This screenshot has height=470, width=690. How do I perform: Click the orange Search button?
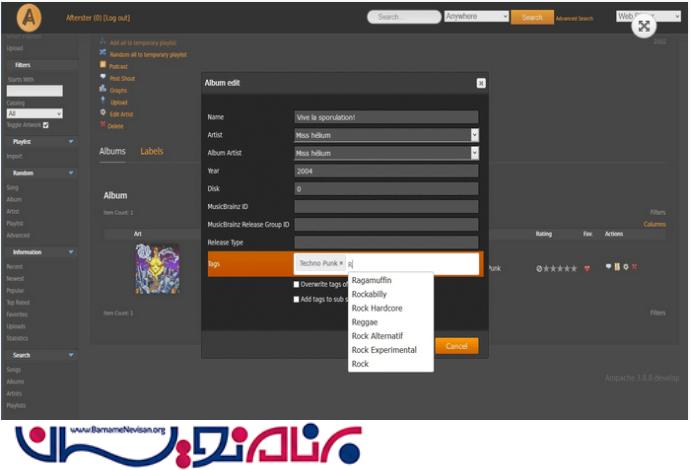click(532, 17)
